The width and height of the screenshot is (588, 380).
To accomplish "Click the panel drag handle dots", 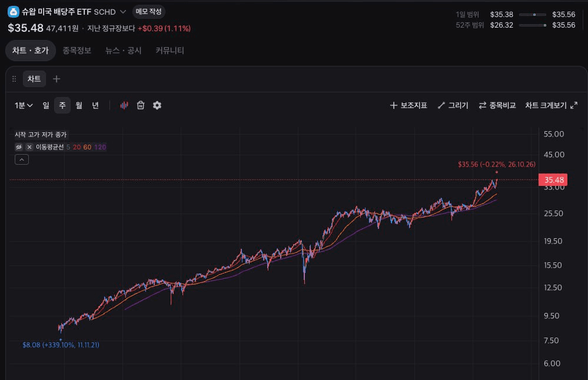I will 14,79.
